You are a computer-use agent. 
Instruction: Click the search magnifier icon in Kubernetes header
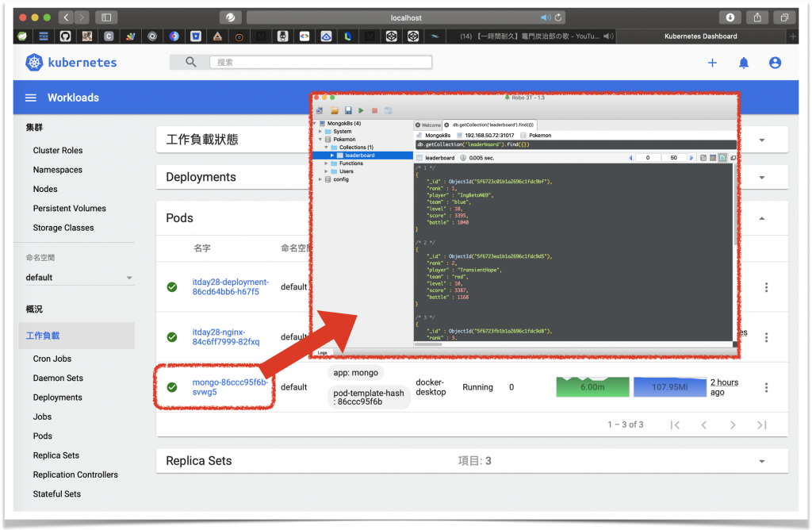click(190, 62)
